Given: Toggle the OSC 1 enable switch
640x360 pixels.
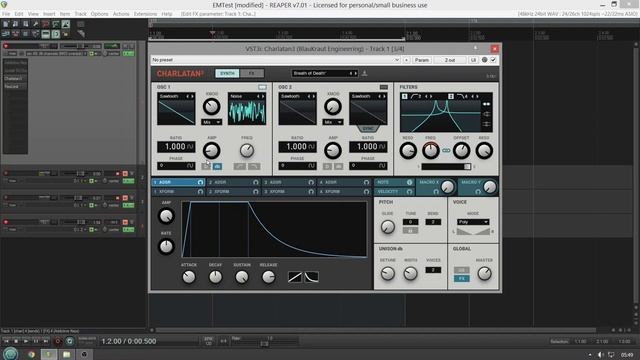Looking at the screenshot, I should pos(262,87).
